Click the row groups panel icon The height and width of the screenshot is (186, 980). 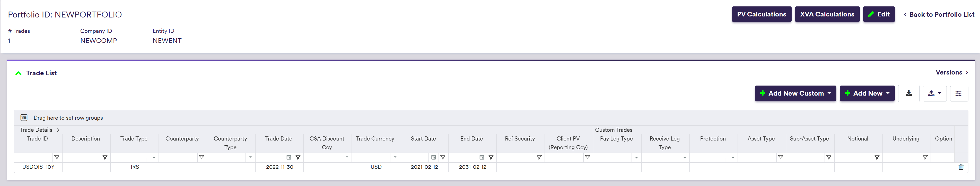[x=24, y=118]
